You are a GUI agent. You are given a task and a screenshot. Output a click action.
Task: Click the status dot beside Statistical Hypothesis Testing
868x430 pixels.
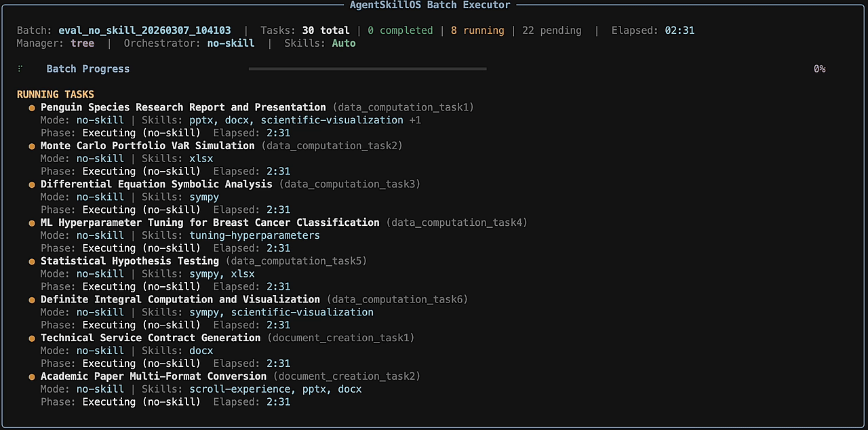[x=31, y=261]
